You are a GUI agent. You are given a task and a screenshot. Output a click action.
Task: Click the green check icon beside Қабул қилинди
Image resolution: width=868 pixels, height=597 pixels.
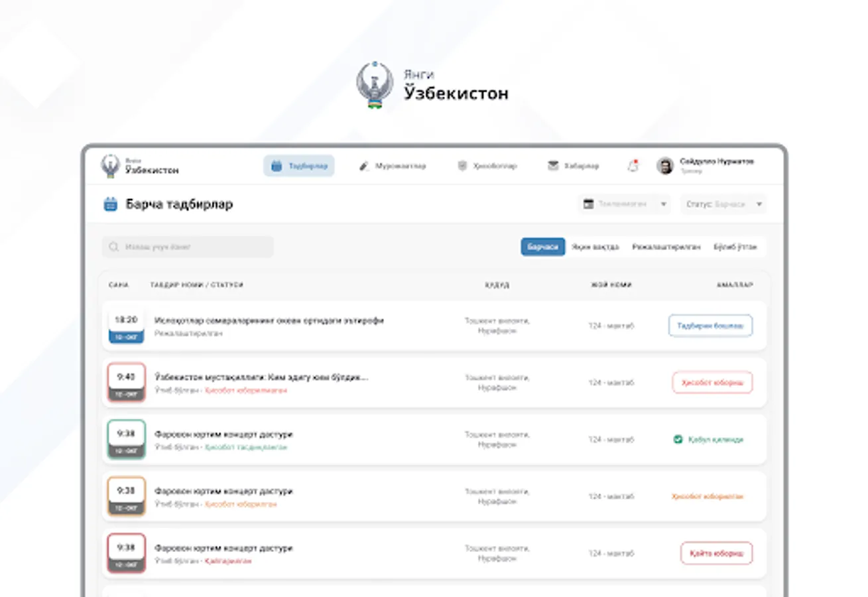[x=678, y=439]
